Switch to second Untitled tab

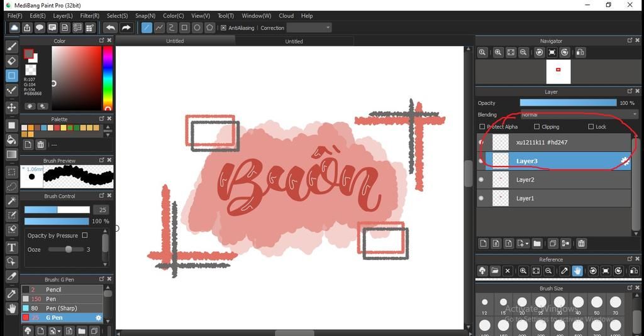point(294,41)
